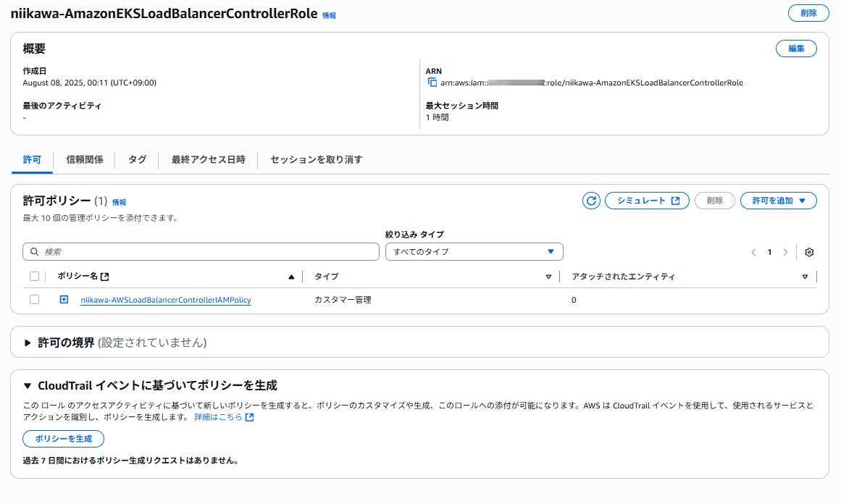Open the すべてのタイプ filter dropdown
Viewport: 841px width, 504px height.
click(x=474, y=251)
